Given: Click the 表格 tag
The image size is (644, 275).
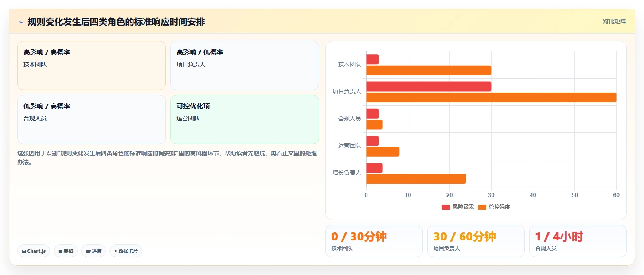Looking at the screenshot, I should pyautogui.click(x=66, y=251).
